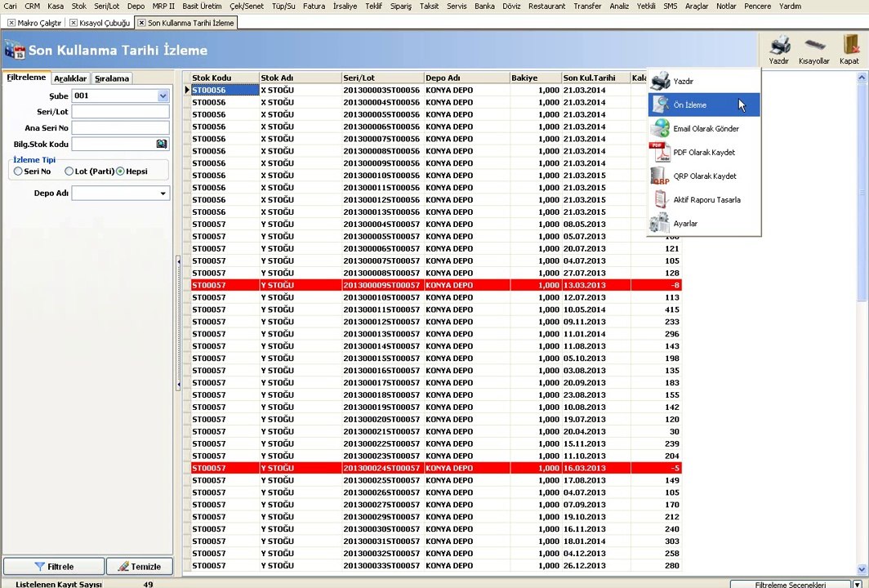869x588 pixels.
Task: Open the Fatura menu
Action: point(314,6)
